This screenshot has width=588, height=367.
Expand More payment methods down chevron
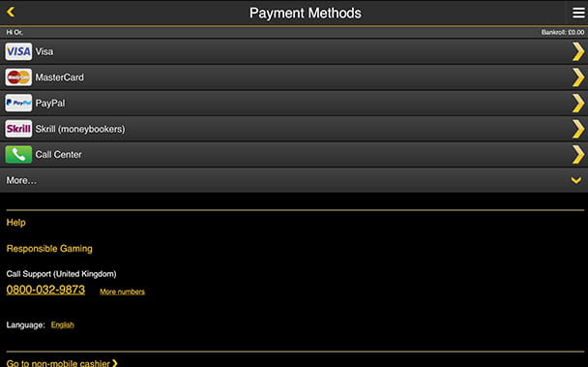tap(576, 180)
